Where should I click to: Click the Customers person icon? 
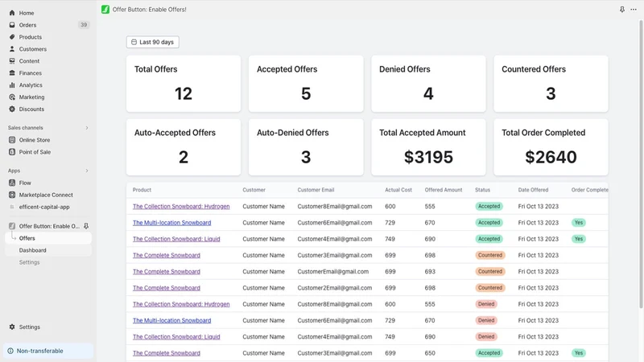[12, 49]
